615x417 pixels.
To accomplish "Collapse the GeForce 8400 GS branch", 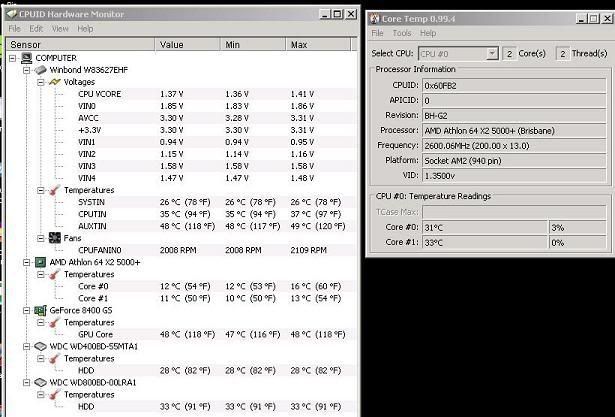I will [27, 310].
